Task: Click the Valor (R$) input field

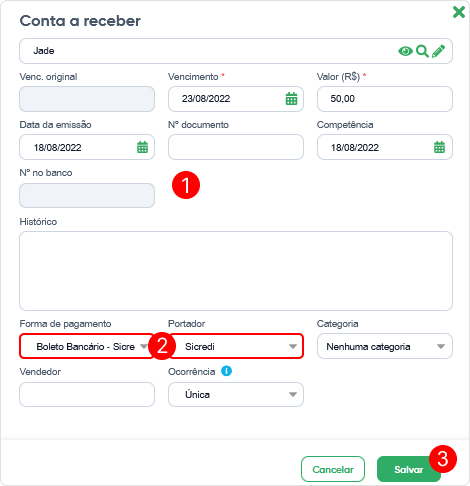Action: pyautogui.click(x=385, y=99)
